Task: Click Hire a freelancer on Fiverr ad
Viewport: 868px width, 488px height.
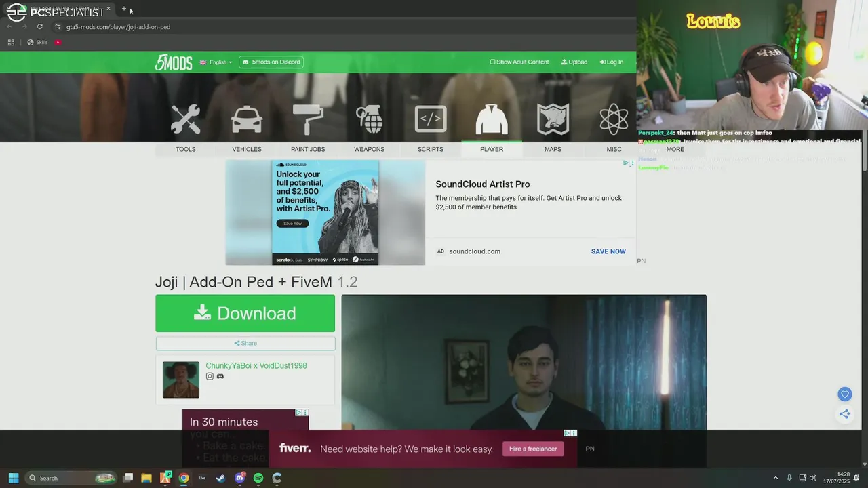Action: (533, 449)
